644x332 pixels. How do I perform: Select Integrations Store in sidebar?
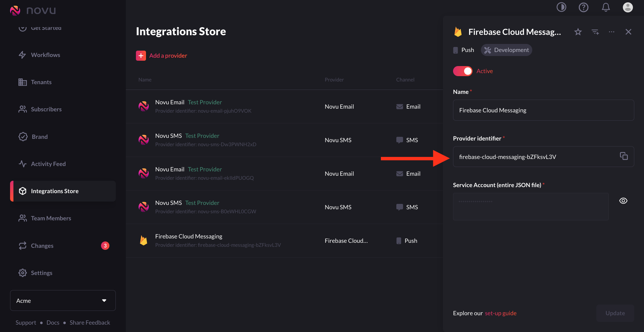pyautogui.click(x=63, y=191)
